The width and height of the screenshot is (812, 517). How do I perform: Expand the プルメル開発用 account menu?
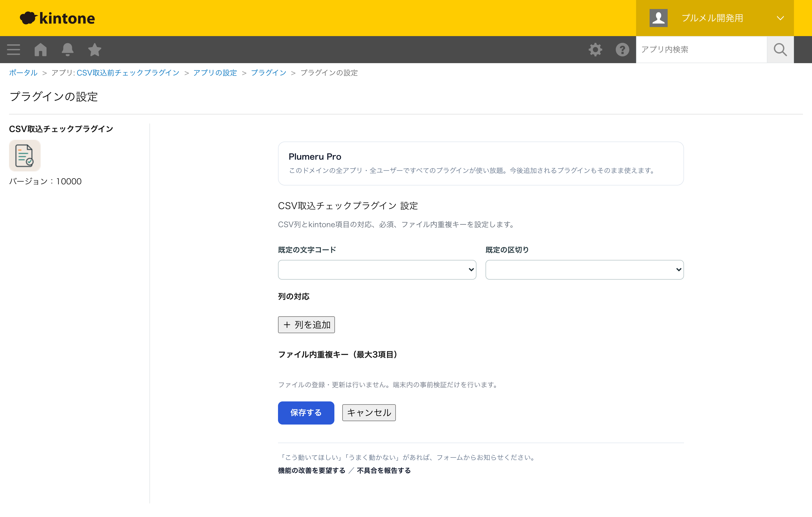pyautogui.click(x=715, y=18)
